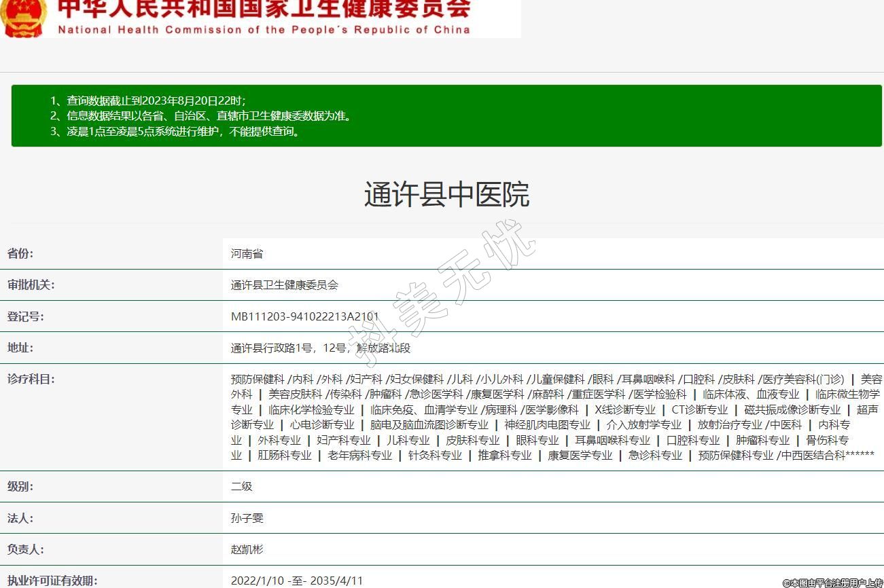Click the registration number starting with MB111203
Image resolution: width=884 pixels, height=588 pixels.
[304, 316]
